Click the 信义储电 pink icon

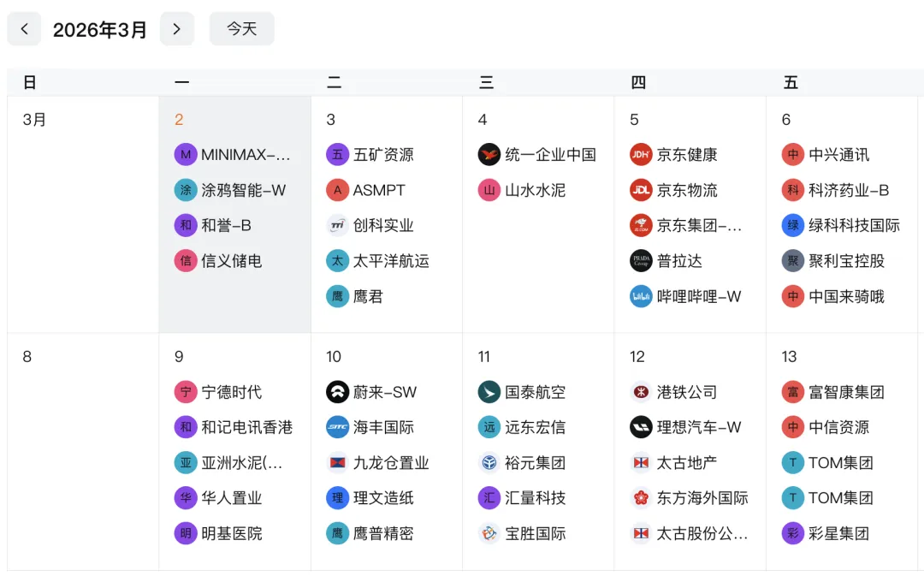tap(186, 261)
